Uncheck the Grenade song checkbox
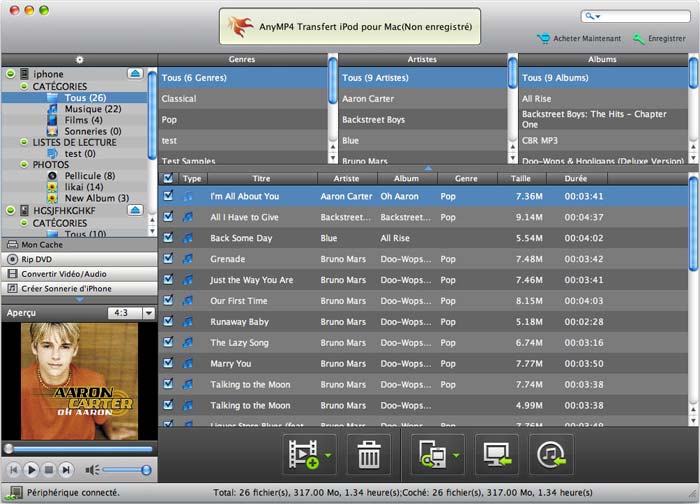This screenshot has height=504, width=700. coord(168,258)
